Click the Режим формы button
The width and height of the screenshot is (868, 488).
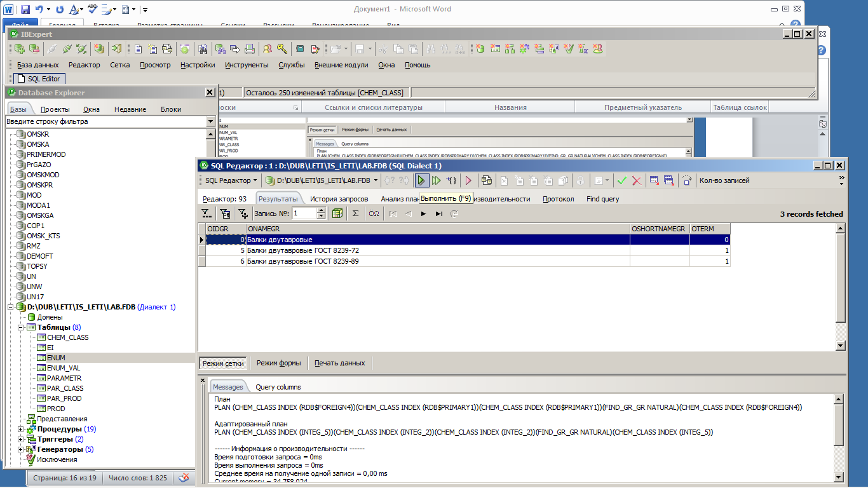pos(279,363)
